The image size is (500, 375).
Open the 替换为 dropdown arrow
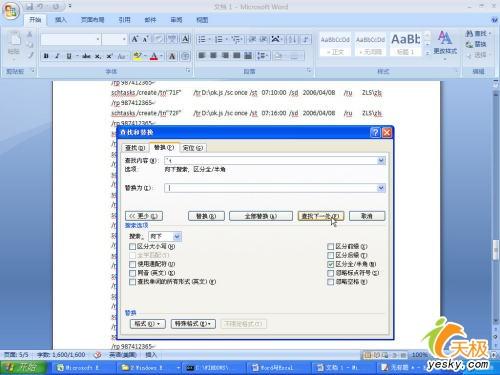click(x=381, y=188)
